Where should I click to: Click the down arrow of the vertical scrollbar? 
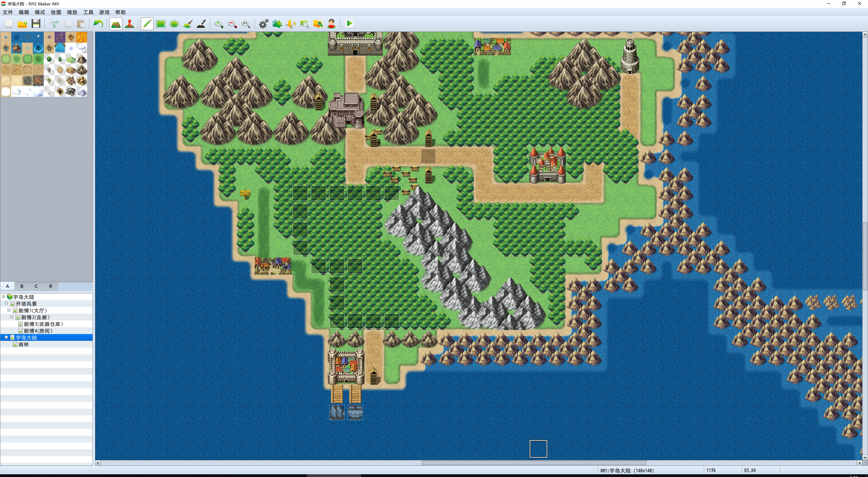tap(865, 457)
